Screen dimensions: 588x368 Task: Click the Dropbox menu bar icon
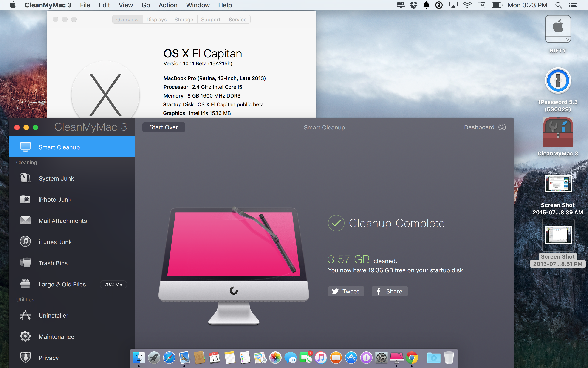(x=413, y=5)
